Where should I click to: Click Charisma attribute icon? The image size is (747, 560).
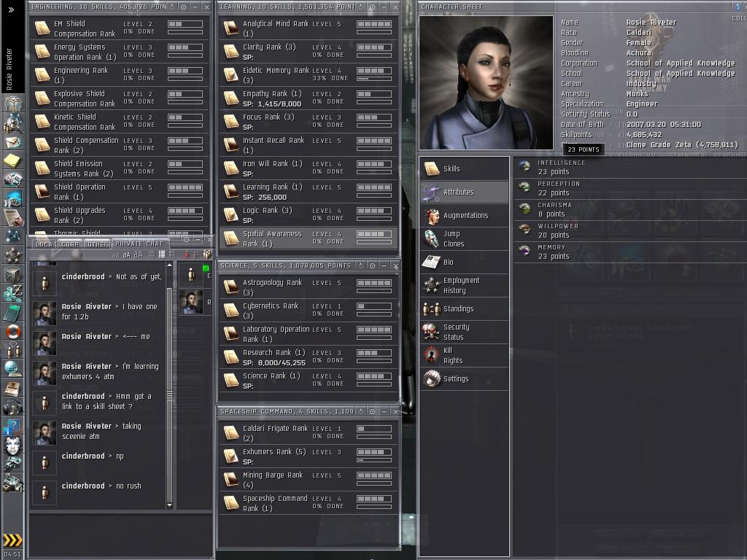coord(525,209)
